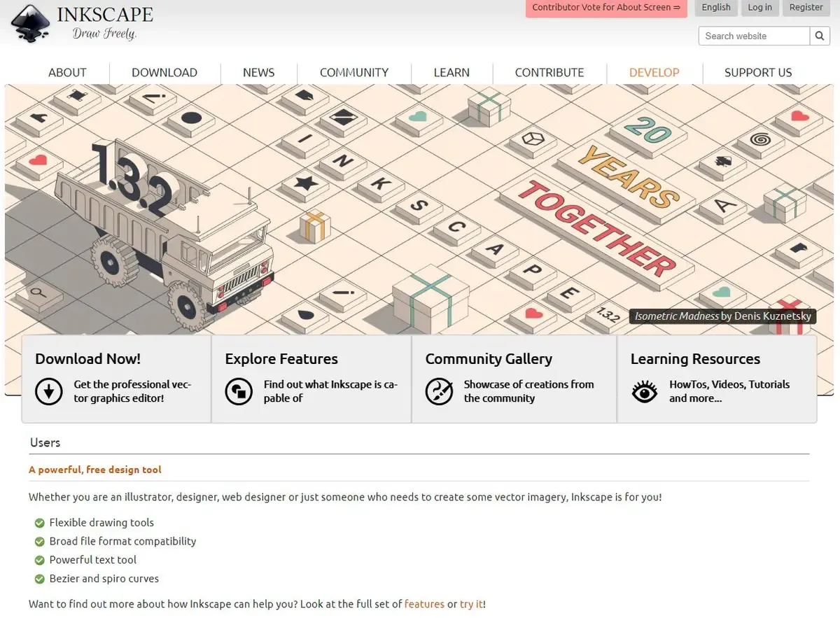Click 'Showcase of creations from the community'
Viewport: 840px width, 618px height.
click(528, 391)
